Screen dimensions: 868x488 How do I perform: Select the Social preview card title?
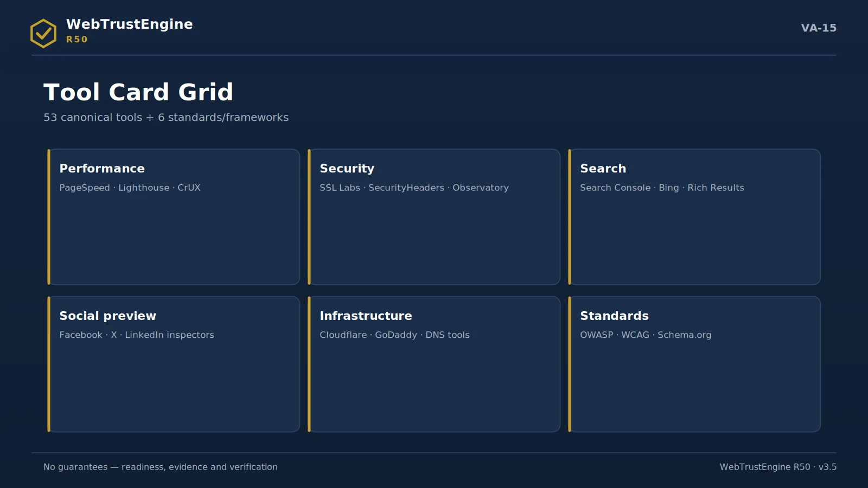tap(108, 316)
